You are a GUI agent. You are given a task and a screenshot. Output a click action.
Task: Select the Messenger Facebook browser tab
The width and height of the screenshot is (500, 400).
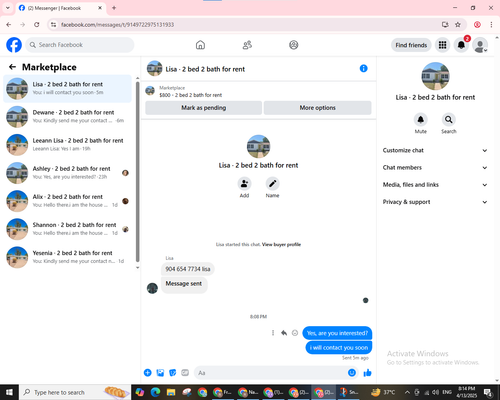point(61,8)
